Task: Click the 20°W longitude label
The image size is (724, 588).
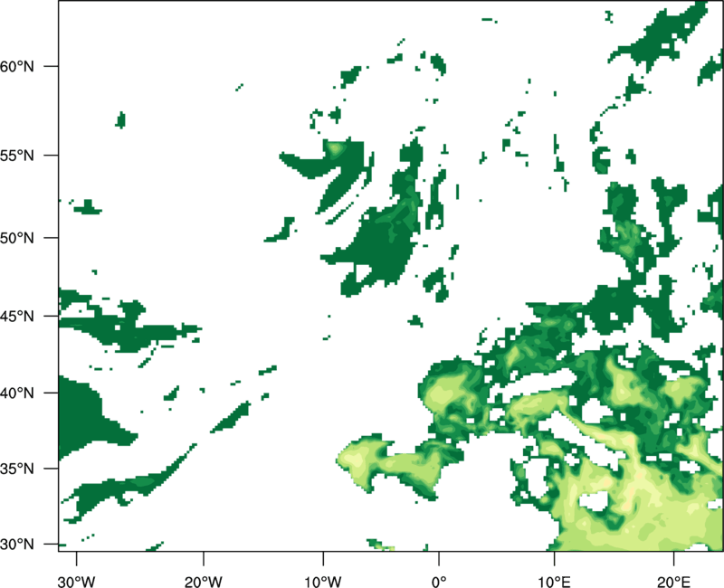Action: tap(204, 582)
